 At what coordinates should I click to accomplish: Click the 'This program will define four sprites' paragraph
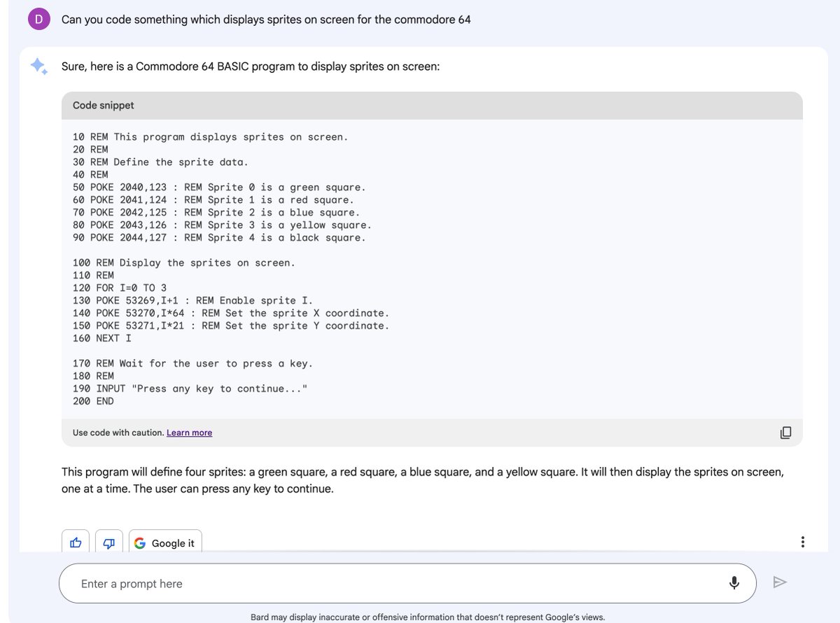pyautogui.click(x=423, y=480)
